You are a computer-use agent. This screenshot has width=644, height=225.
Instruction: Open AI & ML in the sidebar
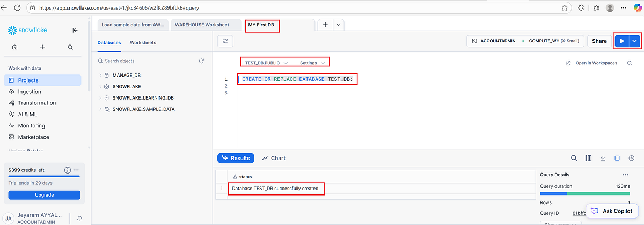[42, 114]
